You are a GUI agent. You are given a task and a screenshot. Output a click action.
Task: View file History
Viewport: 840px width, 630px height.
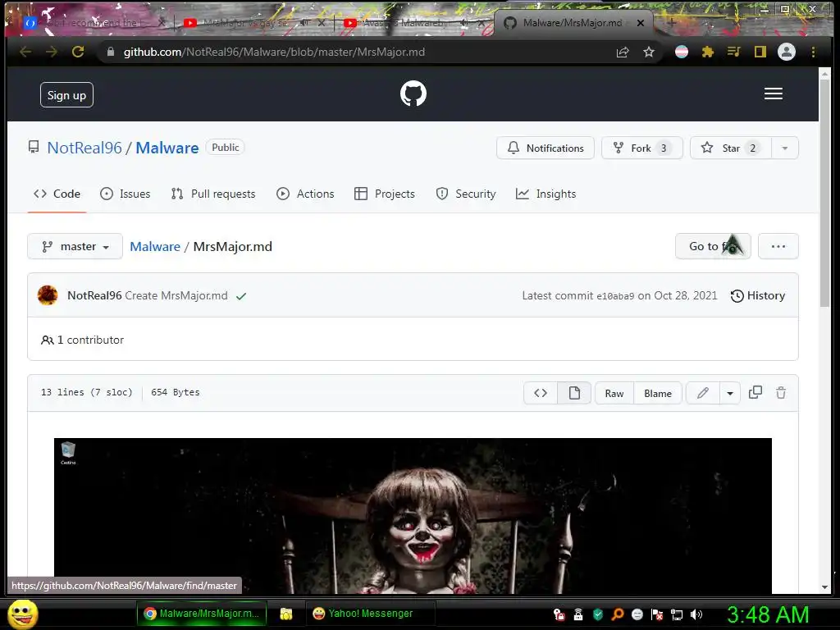[757, 295]
